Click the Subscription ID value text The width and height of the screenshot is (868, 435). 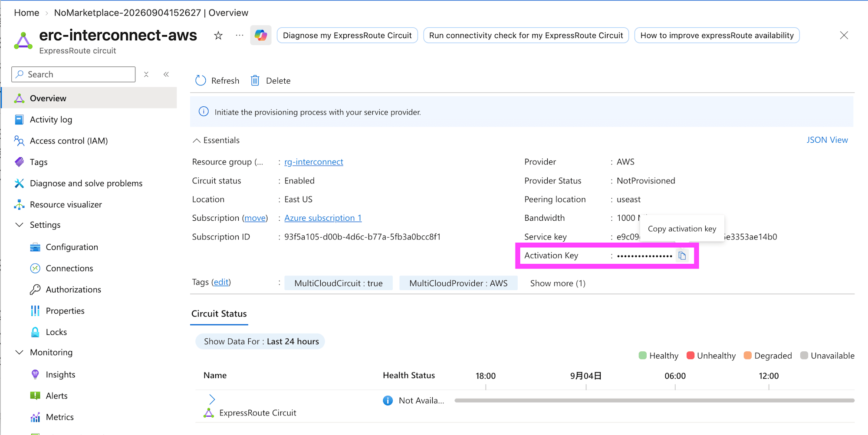coord(362,237)
